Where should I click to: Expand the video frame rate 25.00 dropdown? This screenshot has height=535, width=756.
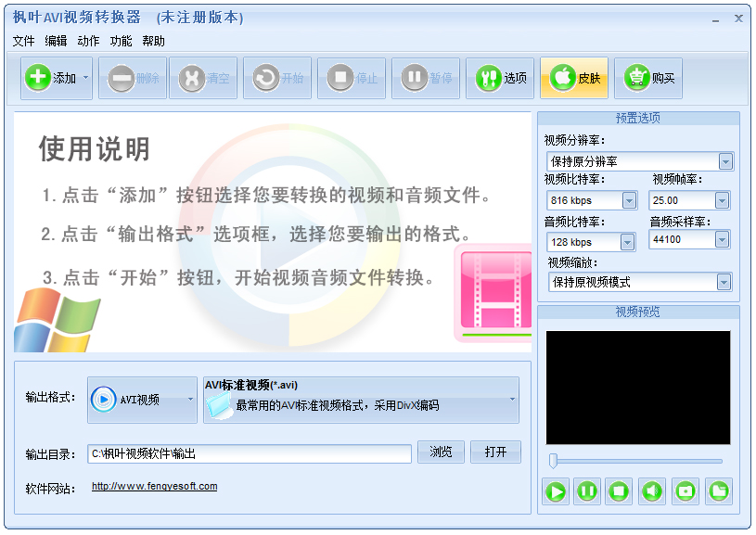[x=722, y=200]
